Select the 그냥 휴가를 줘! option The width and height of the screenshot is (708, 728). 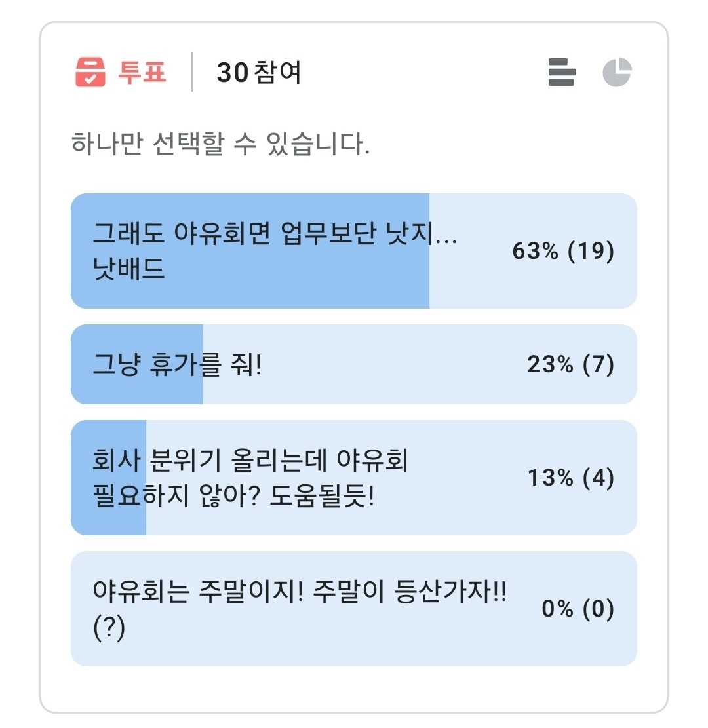177,365
